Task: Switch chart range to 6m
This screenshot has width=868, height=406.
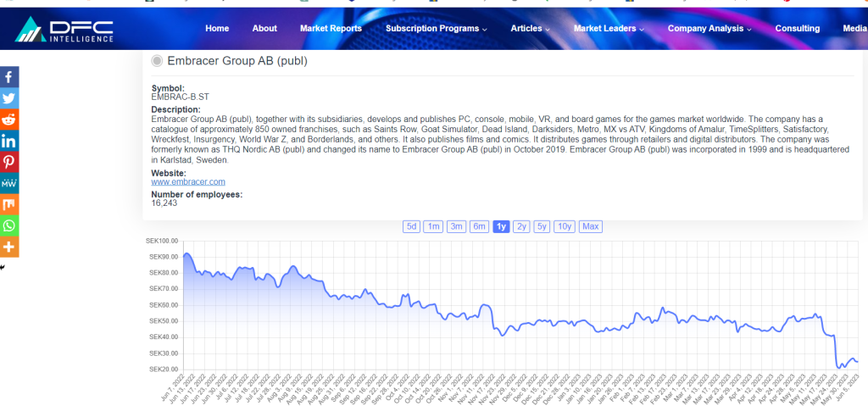Action: pyautogui.click(x=479, y=226)
